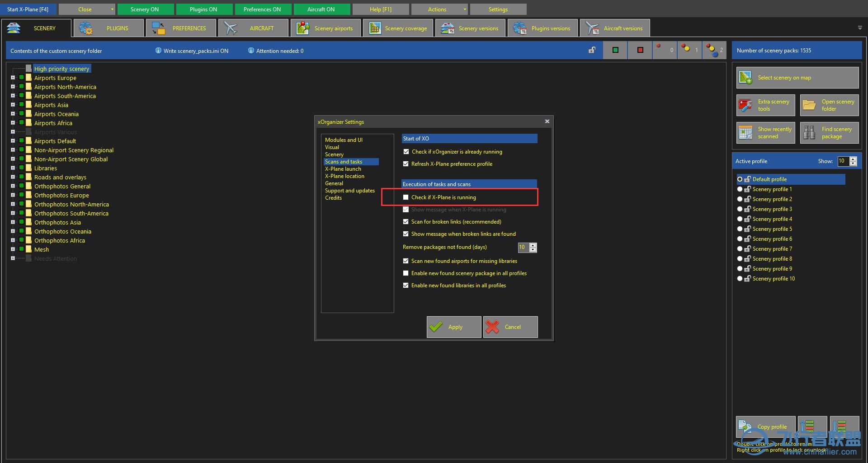Toggle Refresh X-Plane preference profile checkbox
This screenshot has height=463, width=868.
pos(406,164)
